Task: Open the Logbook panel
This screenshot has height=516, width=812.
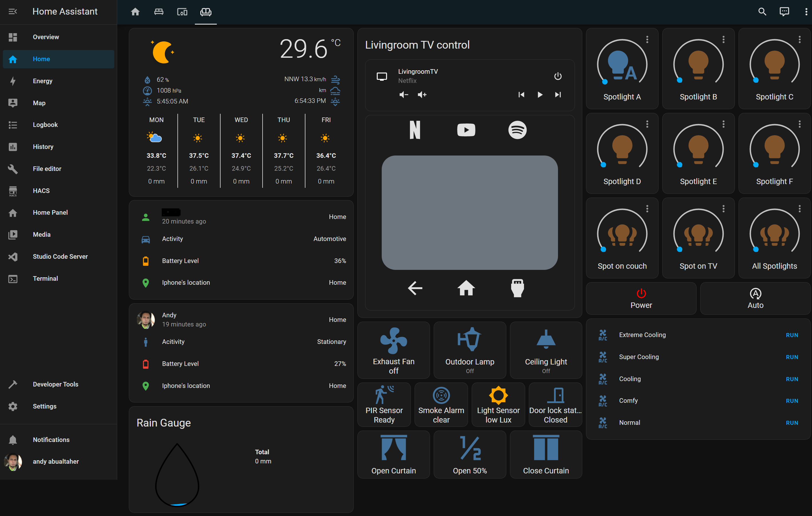Action: coord(58,125)
